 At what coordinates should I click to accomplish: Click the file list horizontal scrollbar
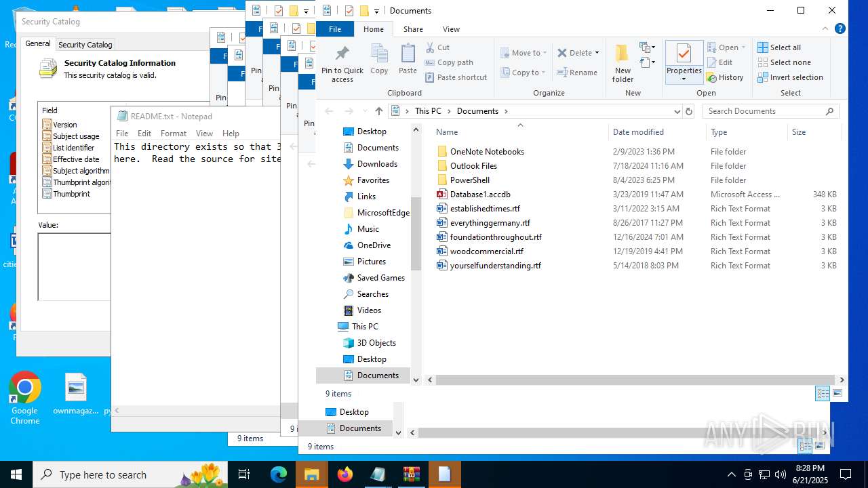click(637, 380)
